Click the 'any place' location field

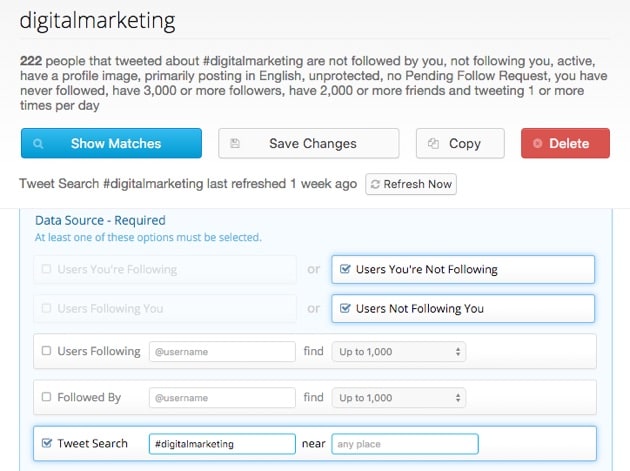[x=405, y=444]
